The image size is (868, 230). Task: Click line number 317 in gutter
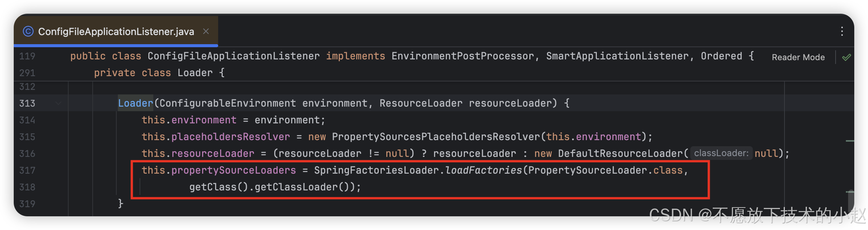[x=27, y=170]
